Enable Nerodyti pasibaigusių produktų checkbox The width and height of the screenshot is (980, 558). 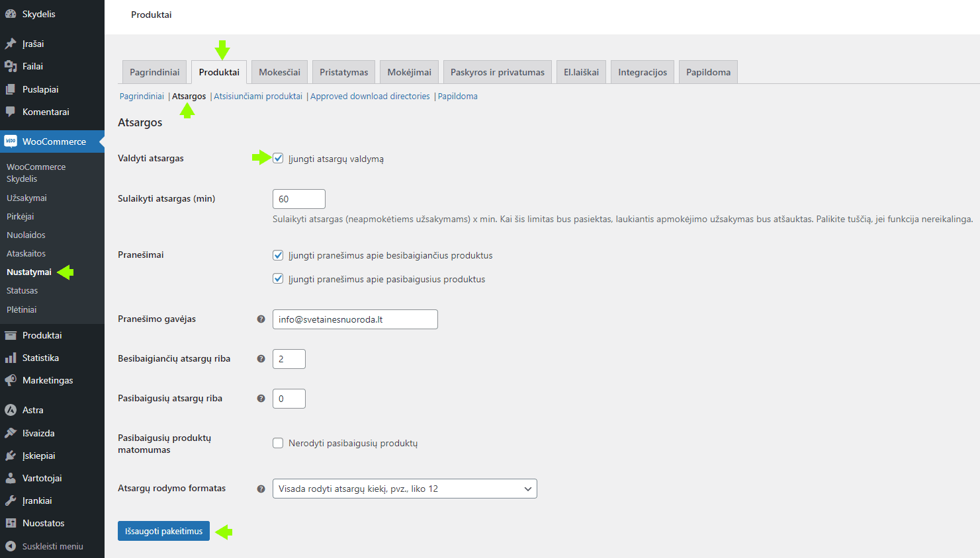279,443
